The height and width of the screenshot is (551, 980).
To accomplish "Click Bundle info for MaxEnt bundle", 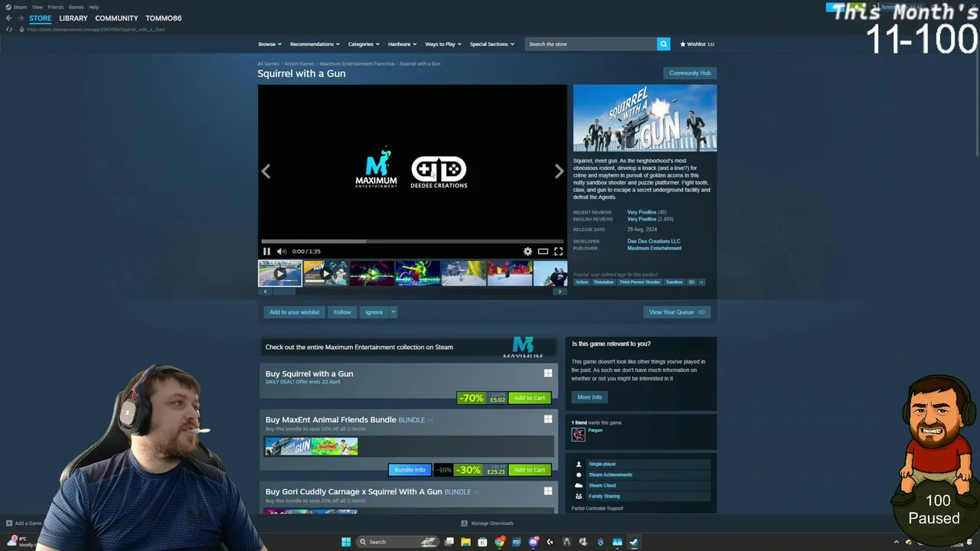I will tap(410, 470).
